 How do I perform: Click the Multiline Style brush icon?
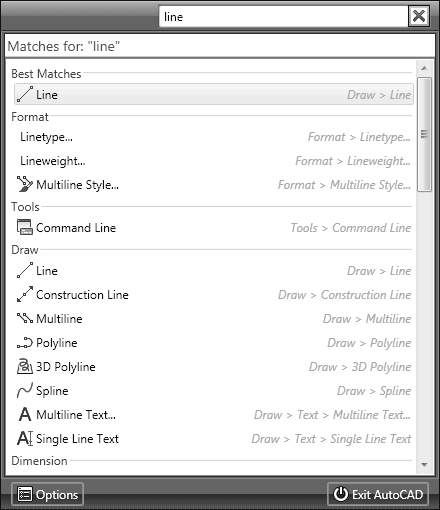[x=25, y=184]
